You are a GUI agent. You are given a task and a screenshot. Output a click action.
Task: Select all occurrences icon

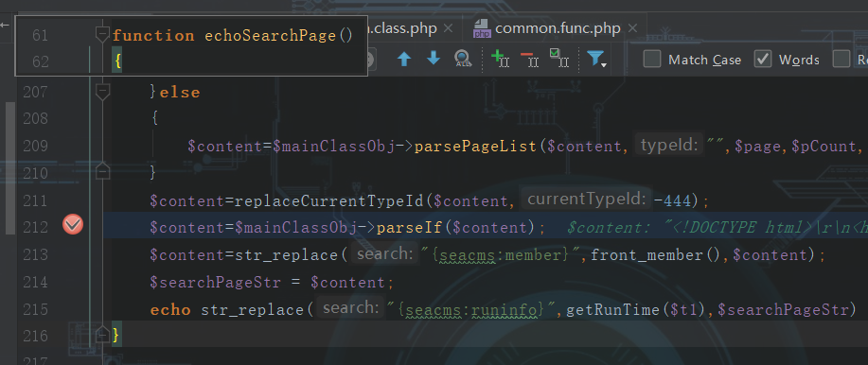point(559,58)
